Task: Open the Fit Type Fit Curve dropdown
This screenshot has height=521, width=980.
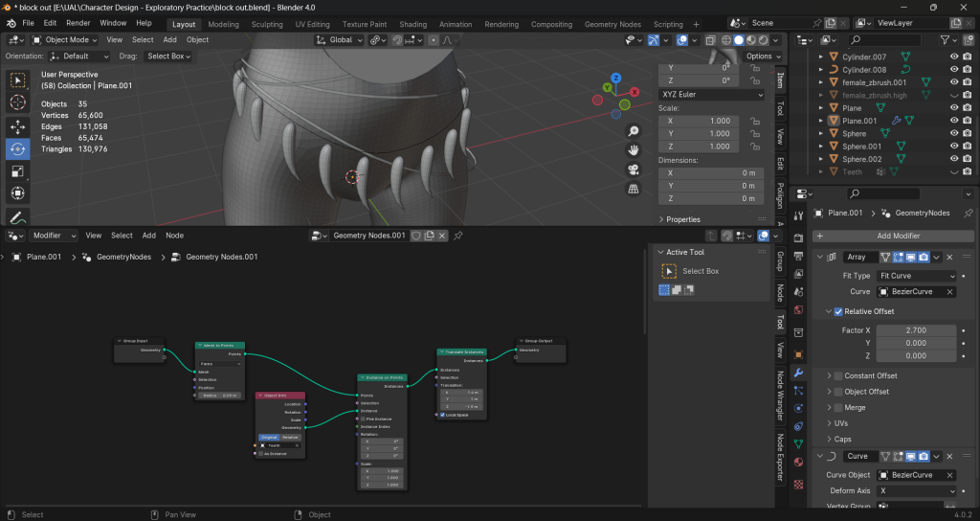Action: coord(917,276)
